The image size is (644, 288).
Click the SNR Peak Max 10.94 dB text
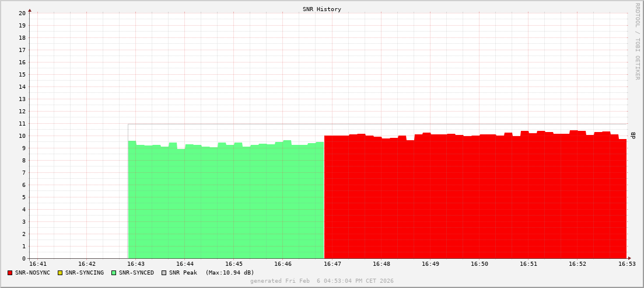coord(211,273)
